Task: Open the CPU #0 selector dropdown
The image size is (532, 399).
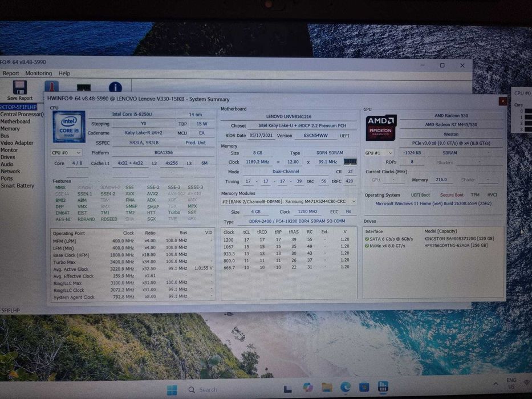Action: (x=66, y=153)
